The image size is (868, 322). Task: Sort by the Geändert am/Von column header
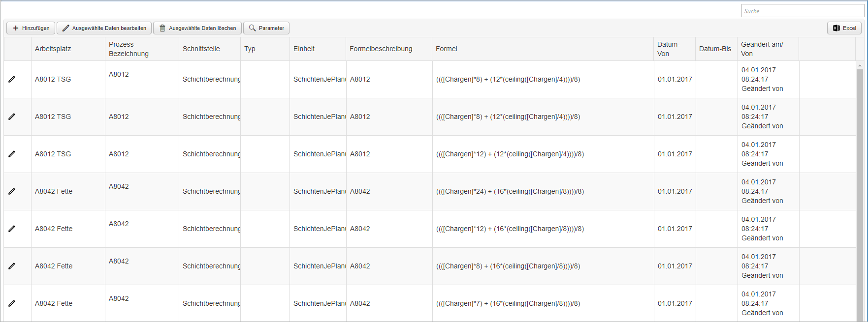pos(768,49)
